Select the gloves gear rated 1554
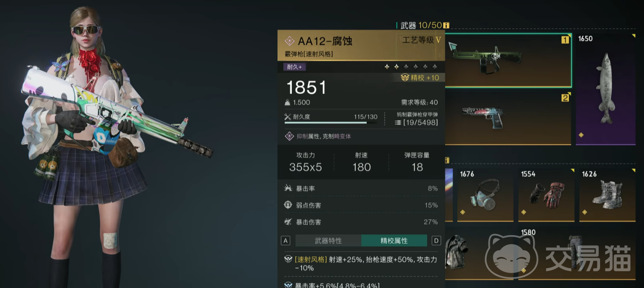644x288 pixels. click(546, 195)
